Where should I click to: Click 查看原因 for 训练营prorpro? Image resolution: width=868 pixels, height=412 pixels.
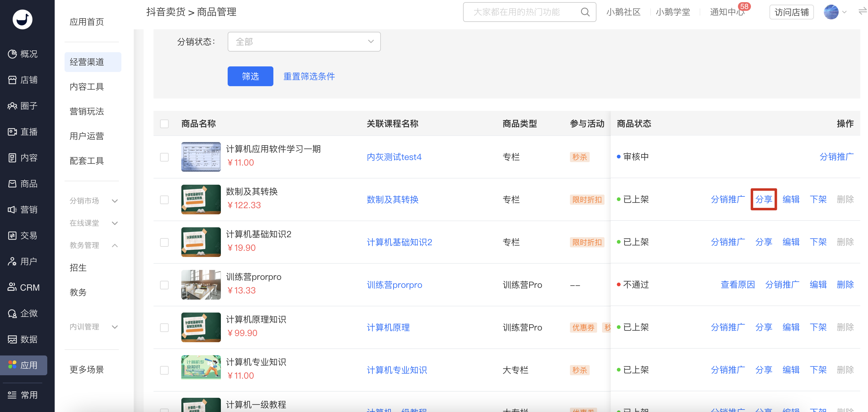point(738,285)
